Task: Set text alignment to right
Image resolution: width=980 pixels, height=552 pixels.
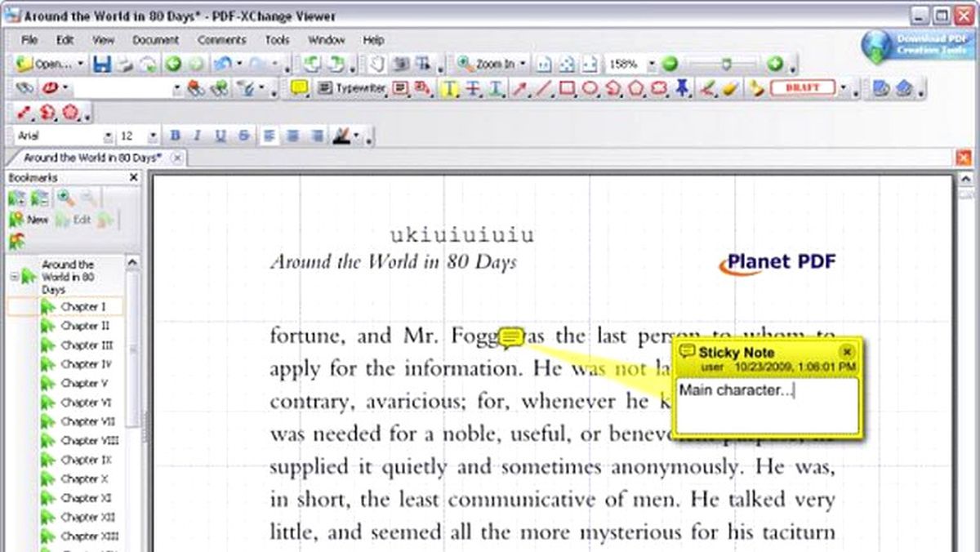Action: coord(317,136)
